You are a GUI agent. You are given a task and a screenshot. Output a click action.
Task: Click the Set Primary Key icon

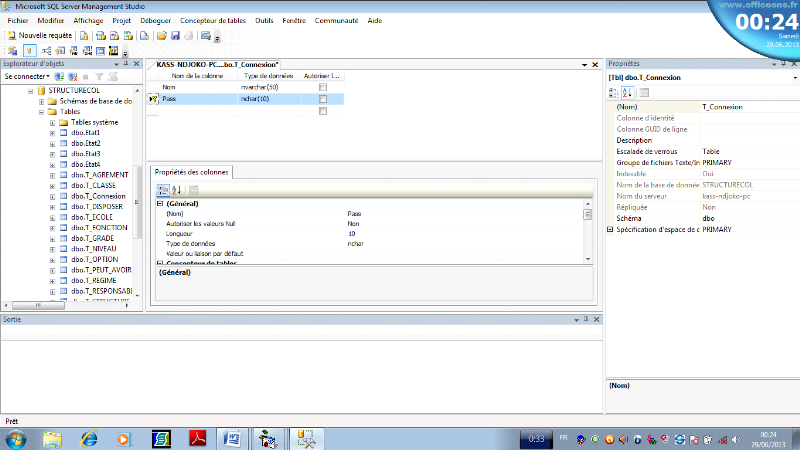29,50
